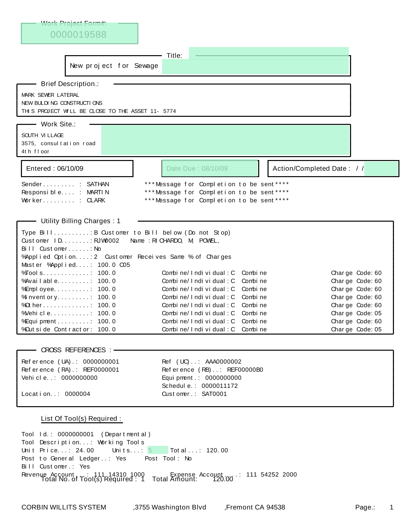This screenshot has width=411, height=532.
Task: Click the Work Project Form# field 0000019588
Action: [80, 34]
